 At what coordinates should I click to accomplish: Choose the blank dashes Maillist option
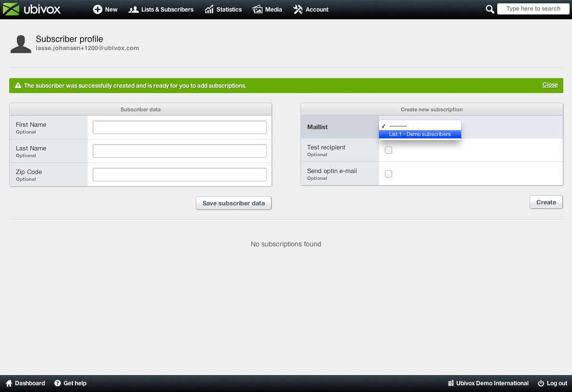tap(420, 126)
